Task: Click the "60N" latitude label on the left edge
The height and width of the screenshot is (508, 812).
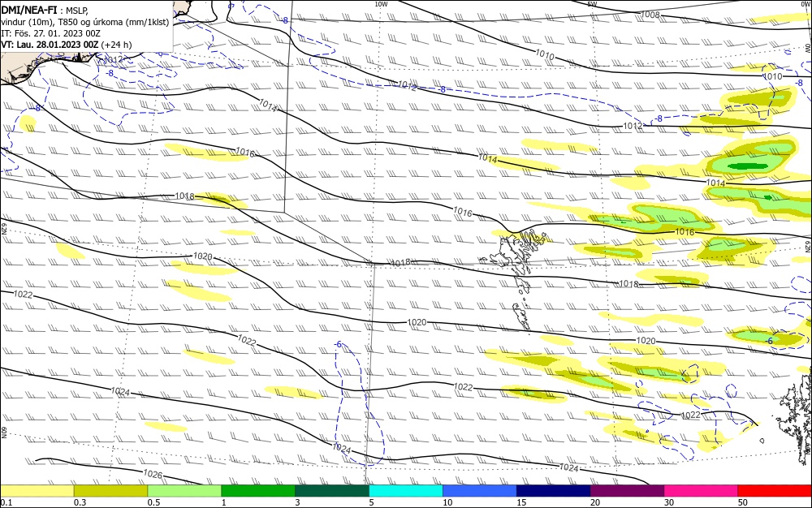Action: point(3,432)
